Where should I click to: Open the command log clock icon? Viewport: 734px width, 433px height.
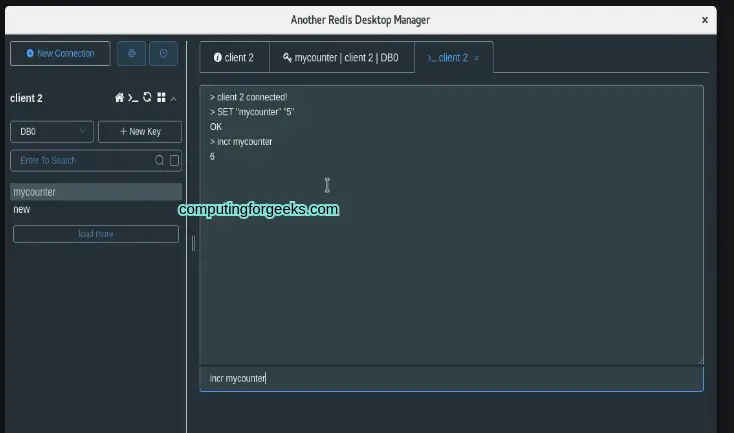tap(163, 53)
